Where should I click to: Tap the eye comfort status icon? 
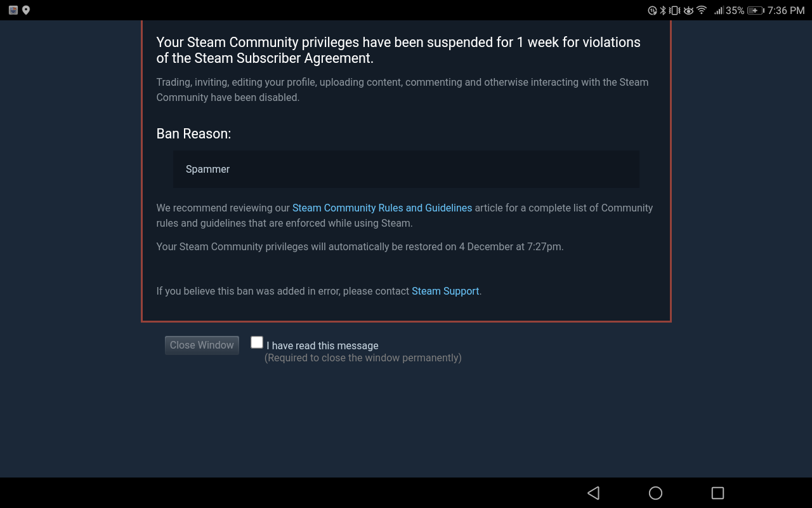(x=688, y=10)
